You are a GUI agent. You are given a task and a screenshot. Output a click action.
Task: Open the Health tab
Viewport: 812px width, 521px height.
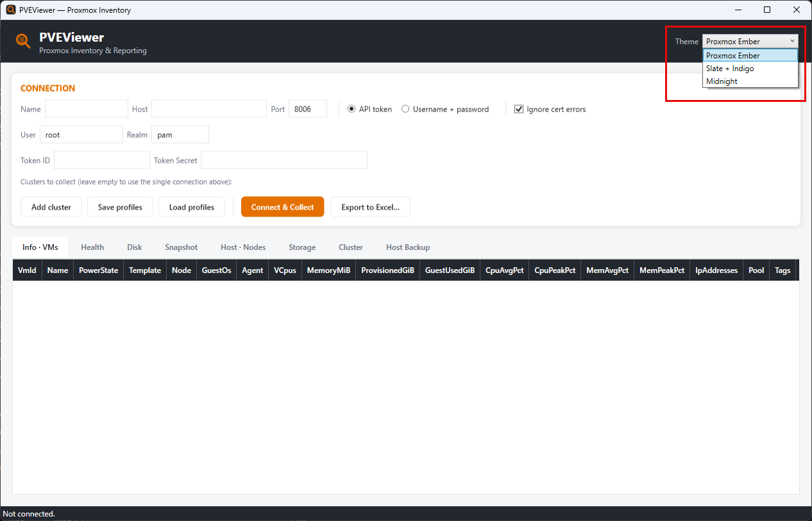click(92, 247)
